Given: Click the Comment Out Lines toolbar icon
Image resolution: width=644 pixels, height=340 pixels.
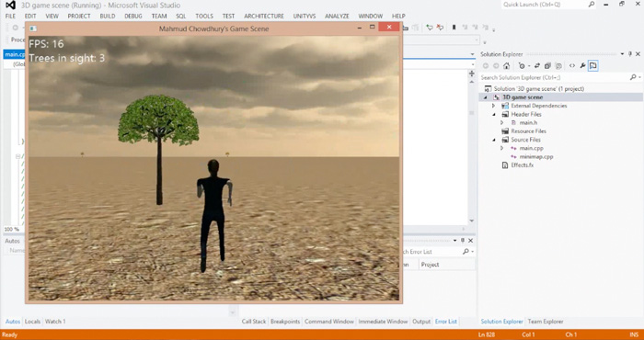Looking at the screenshot, I should click(430, 28).
